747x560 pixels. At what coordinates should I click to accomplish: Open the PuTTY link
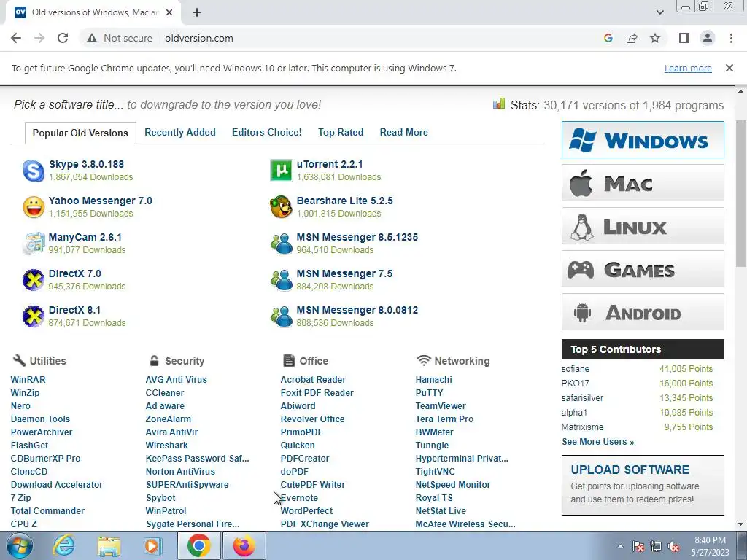(429, 393)
